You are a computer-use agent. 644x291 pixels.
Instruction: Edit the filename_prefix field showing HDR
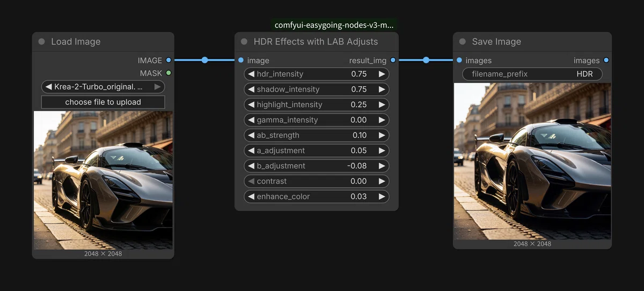tap(532, 74)
